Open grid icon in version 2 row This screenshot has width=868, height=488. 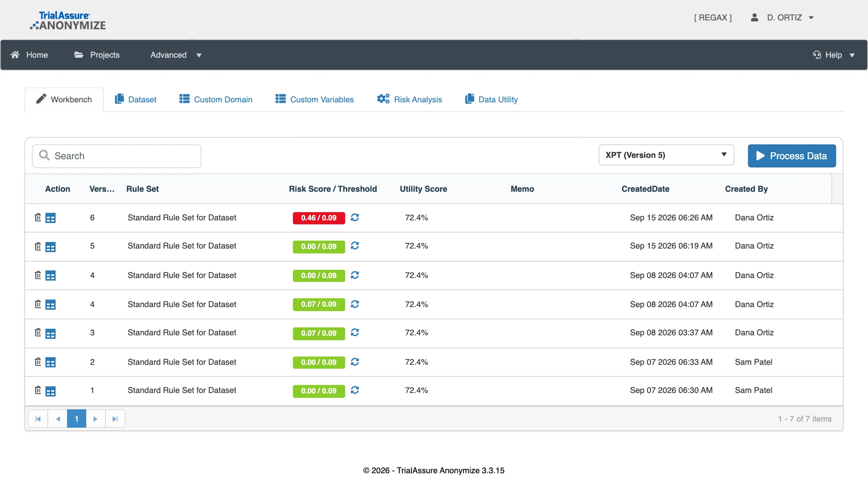(50, 362)
